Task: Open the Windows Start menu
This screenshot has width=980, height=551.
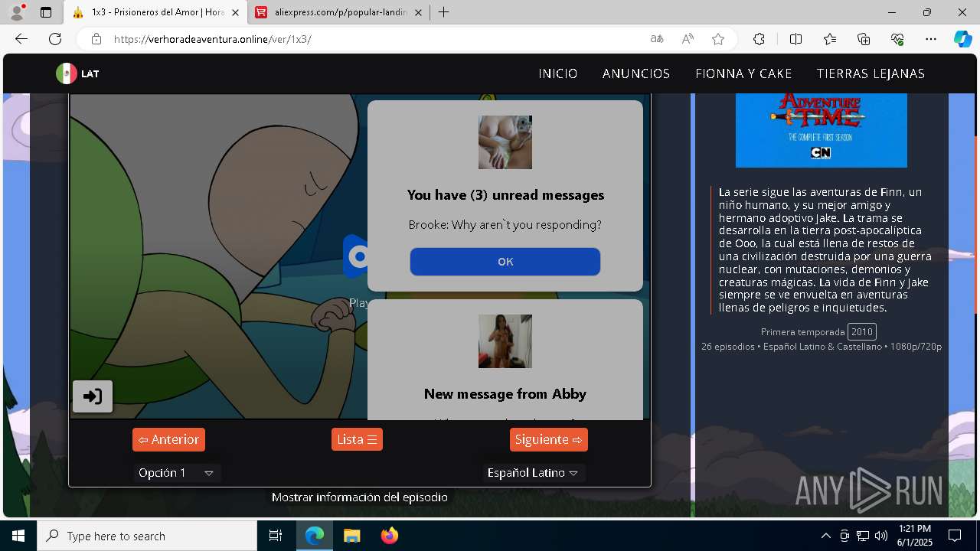Action: pyautogui.click(x=18, y=536)
